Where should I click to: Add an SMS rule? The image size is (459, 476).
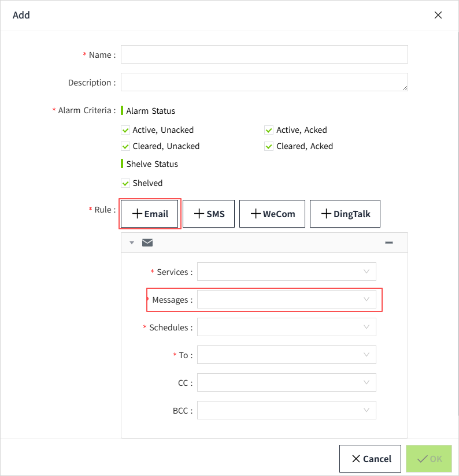tap(209, 214)
